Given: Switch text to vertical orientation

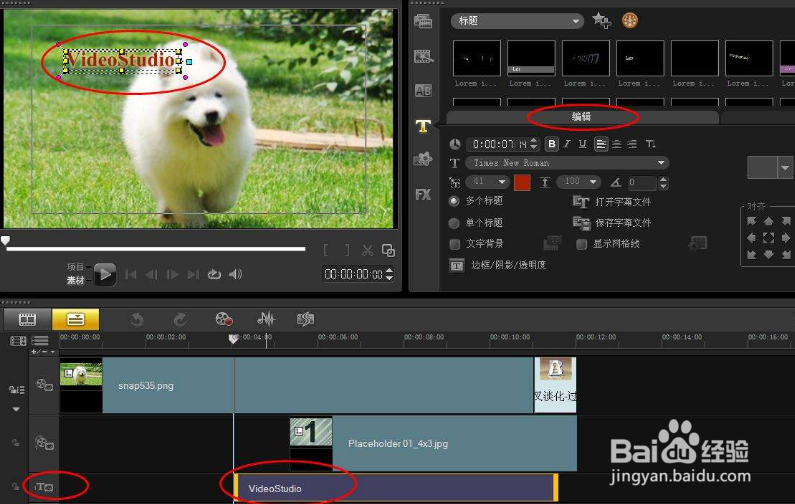Looking at the screenshot, I should 651,144.
